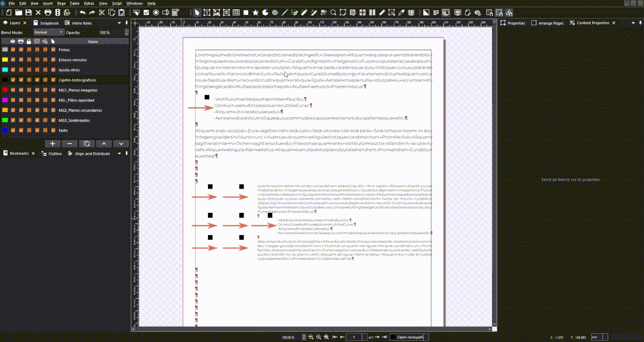Screen dimensions: 644x342
Task: Activate the Zoom magnifier tool
Action: click(333, 13)
